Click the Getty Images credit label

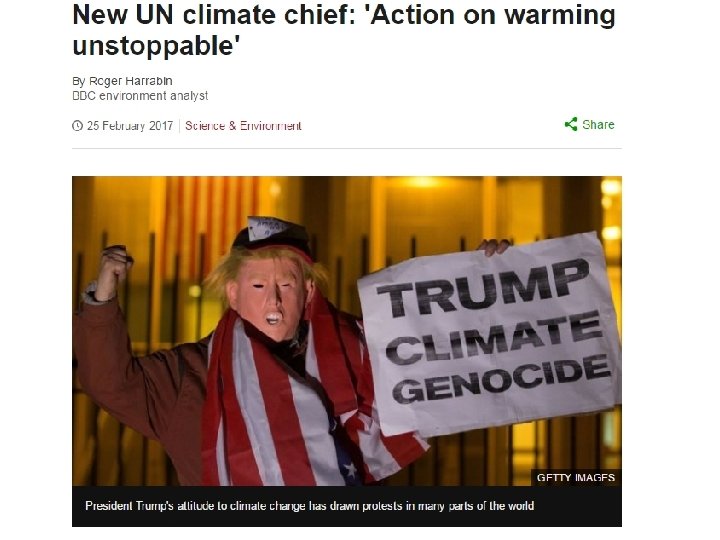pos(576,478)
